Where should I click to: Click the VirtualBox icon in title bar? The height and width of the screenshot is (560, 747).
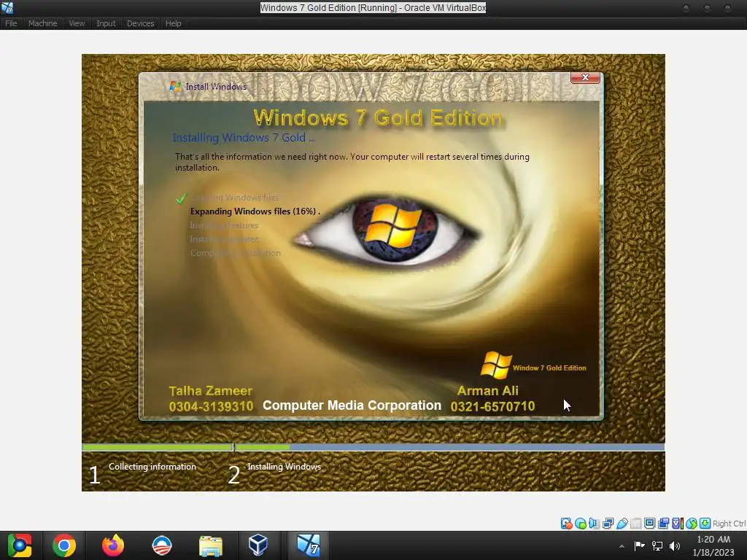point(7,7)
